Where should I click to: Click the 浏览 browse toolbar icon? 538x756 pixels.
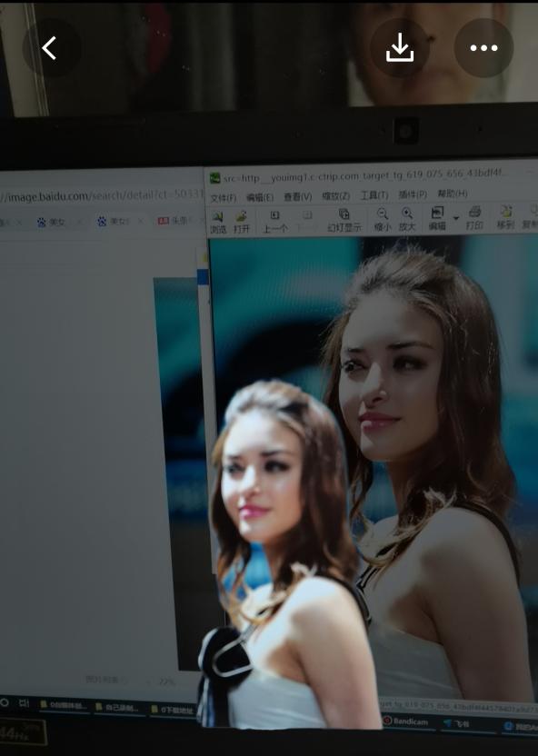pyautogui.click(x=218, y=223)
